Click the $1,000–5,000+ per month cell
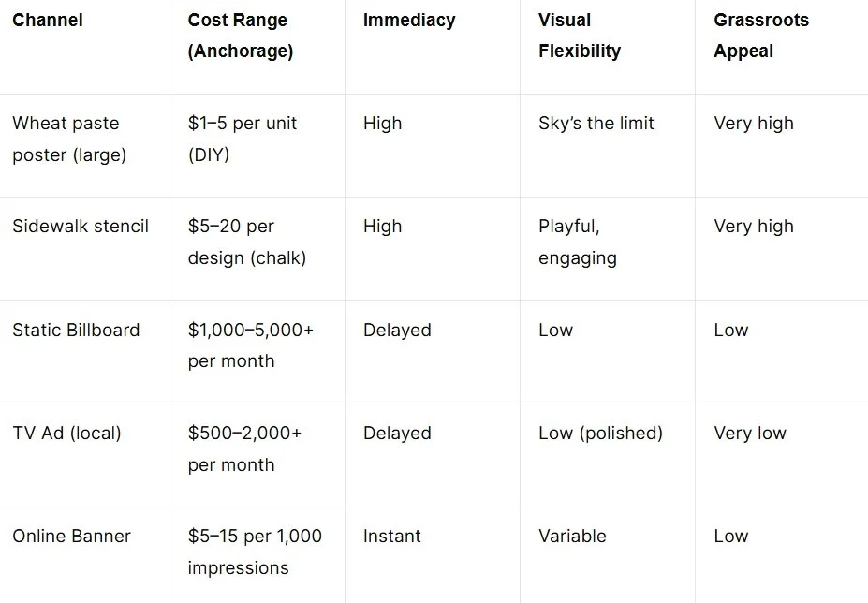Screen dimensions: 868x603 point(250,345)
